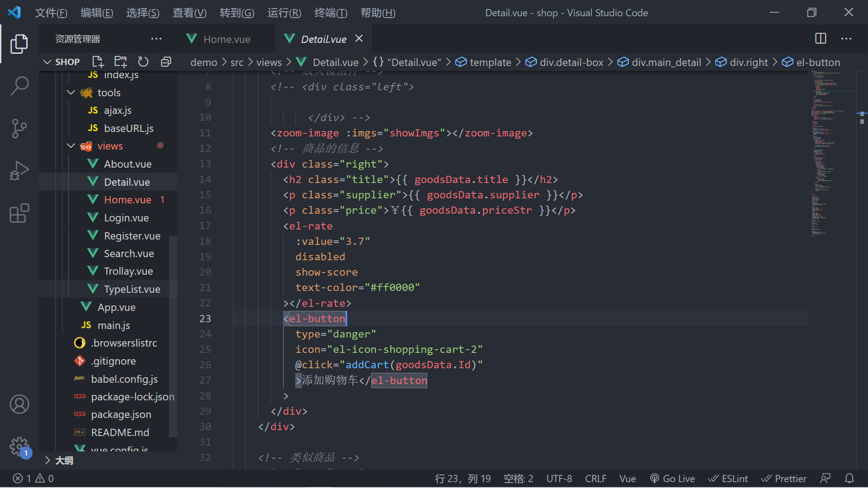
Task: Toggle Prettier in the status bar
Action: [783, 479]
